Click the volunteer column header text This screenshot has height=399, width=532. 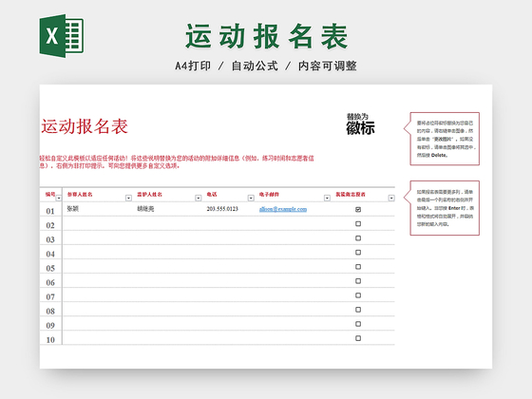[351, 195]
